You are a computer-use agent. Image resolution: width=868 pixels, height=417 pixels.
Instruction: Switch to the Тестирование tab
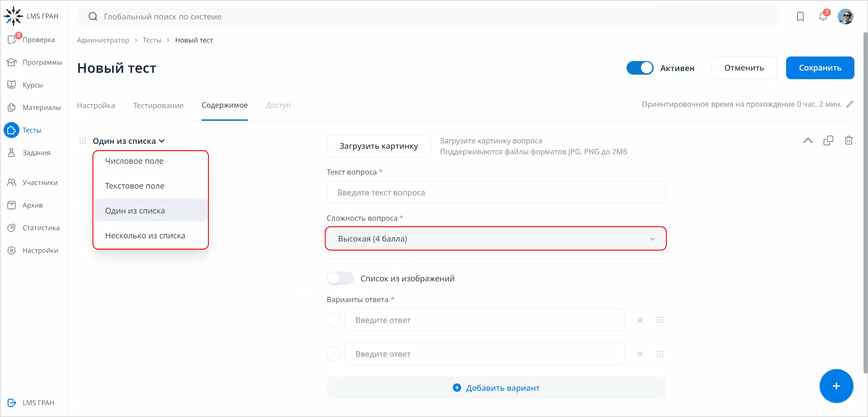[158, 105]
